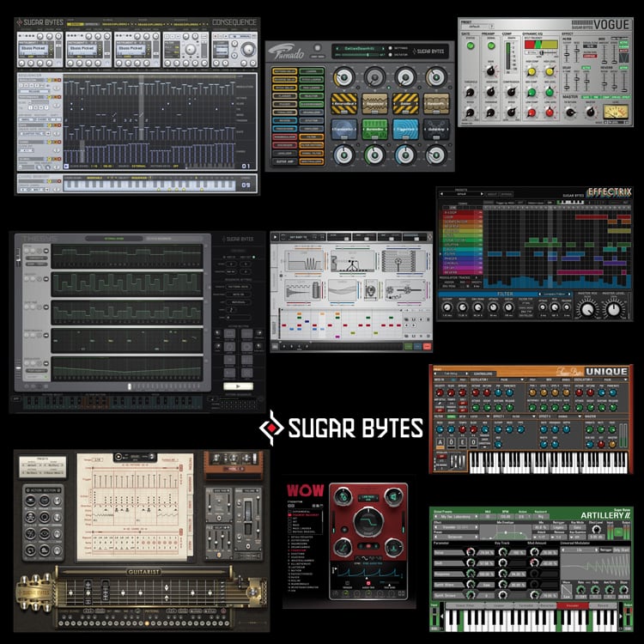Click WOW's large central filter cutoff knob
Image resolution: width=644 pixels, height=644 pixels.
pyautogui.click(x=368, y=522)
